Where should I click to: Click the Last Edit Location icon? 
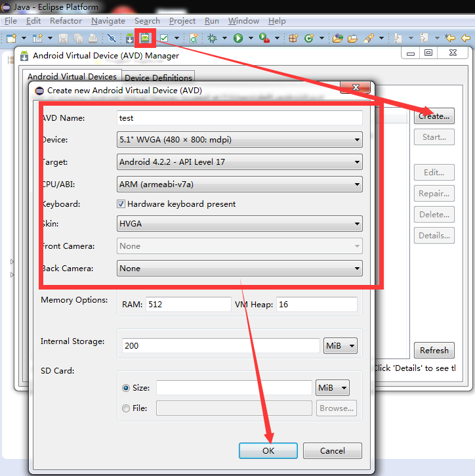[450, 38]
